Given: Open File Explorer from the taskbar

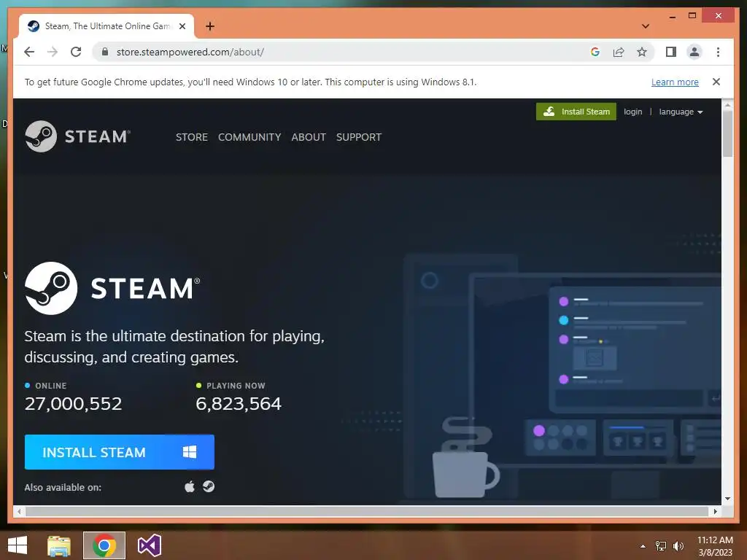Looking at the screenshot, I should pos(59,545).
